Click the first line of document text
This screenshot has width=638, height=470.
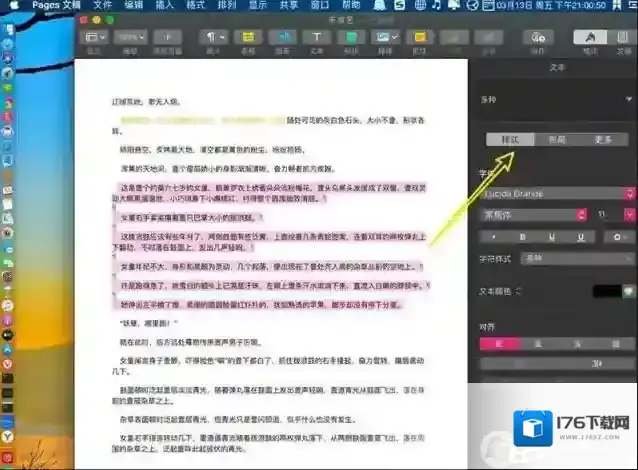coord(146,101)
